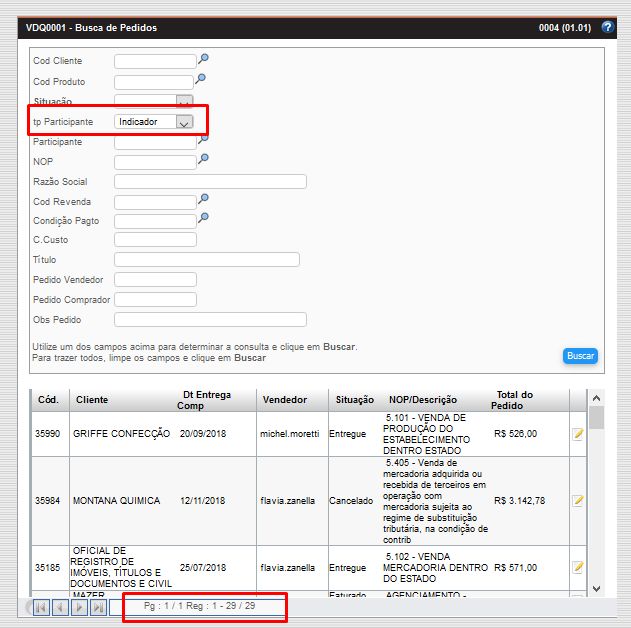Screen dimensions: 631x628
Task: Focus the Título text field
Action: [x=207, y=260]
